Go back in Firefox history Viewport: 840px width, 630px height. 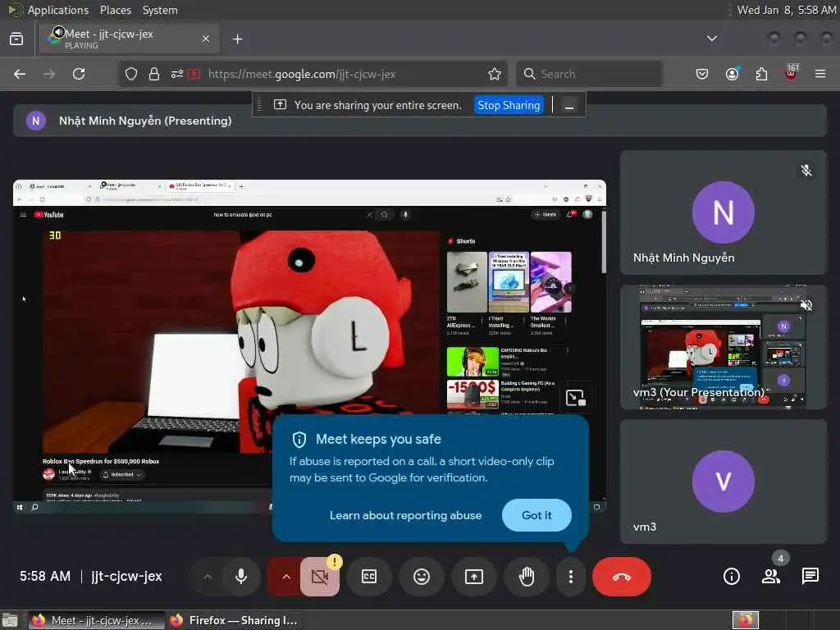pos(20,74)
